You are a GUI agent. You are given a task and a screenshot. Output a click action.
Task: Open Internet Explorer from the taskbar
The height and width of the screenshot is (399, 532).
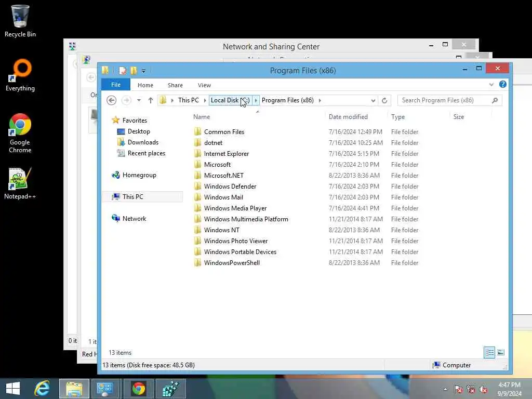pos(42,389)
